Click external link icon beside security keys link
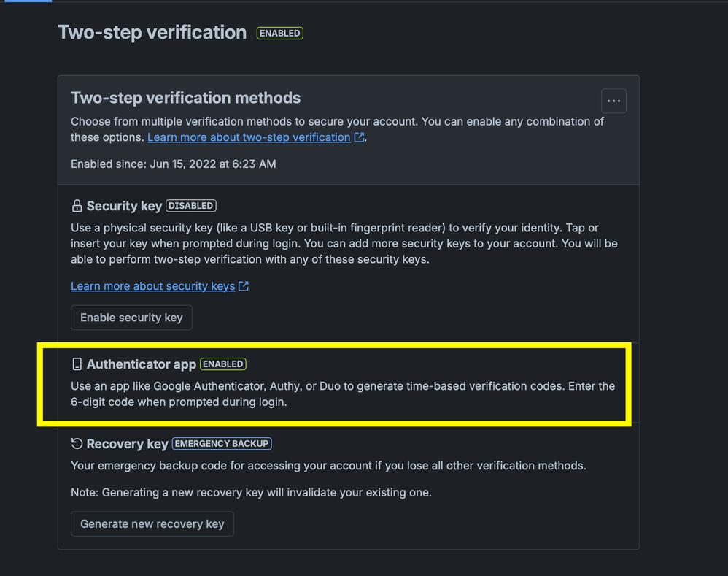The height and width of the screenshot is (576, 728). tap(244, 286)
